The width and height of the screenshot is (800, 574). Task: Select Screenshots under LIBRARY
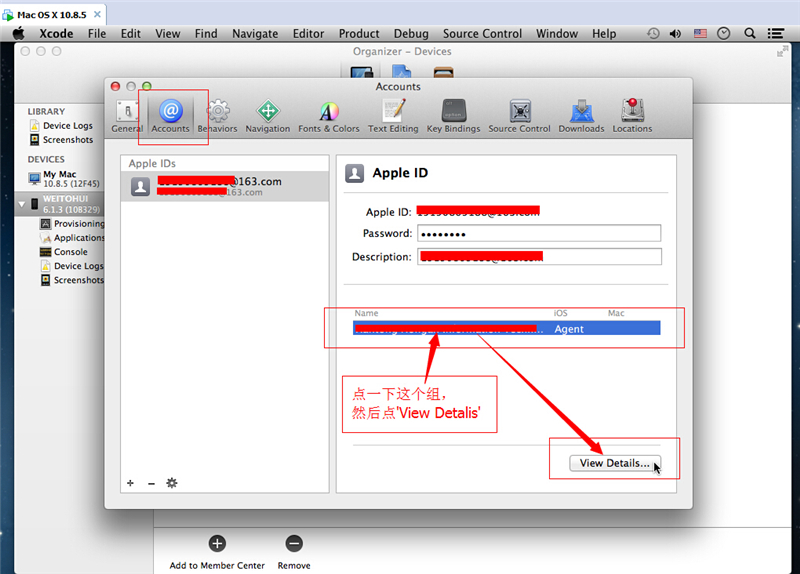coord(61,140)
